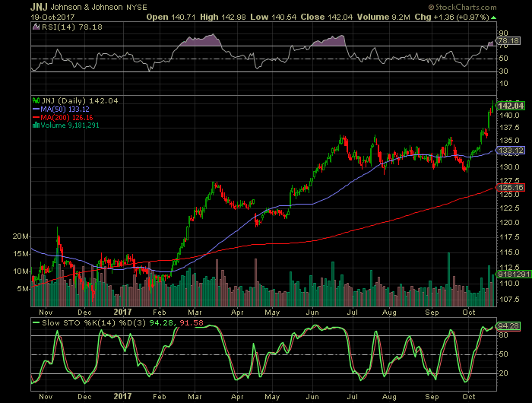Click the JNJ (Daily) 142.04 legend
Image resolution: width=532 pixels, height=403 pixels.
point(80,100)
